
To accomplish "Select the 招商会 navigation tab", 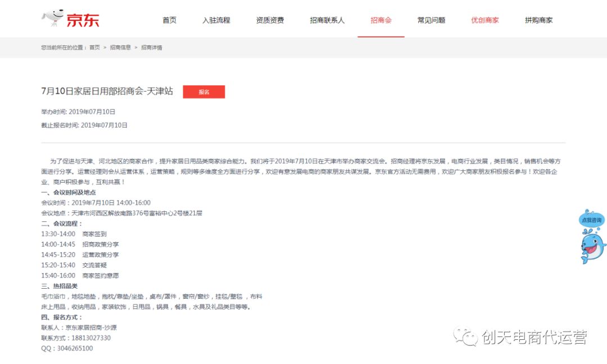I will coord(381,20).
